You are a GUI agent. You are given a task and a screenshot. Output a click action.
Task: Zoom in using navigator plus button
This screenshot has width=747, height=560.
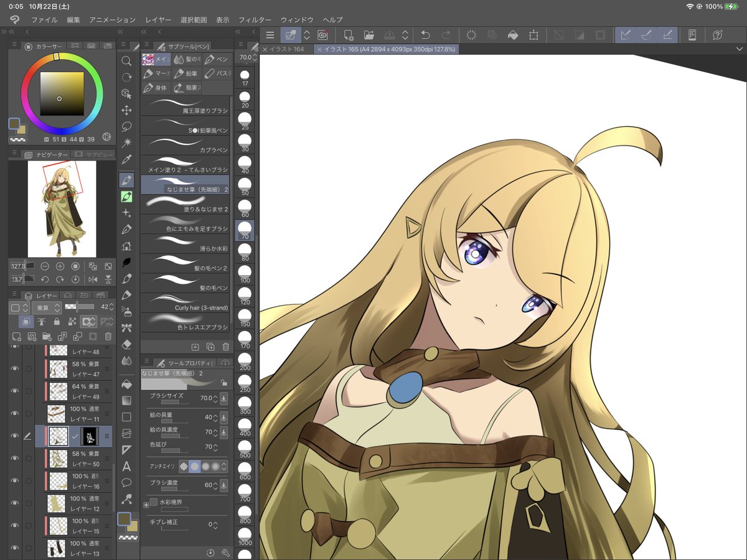(60, 266)
